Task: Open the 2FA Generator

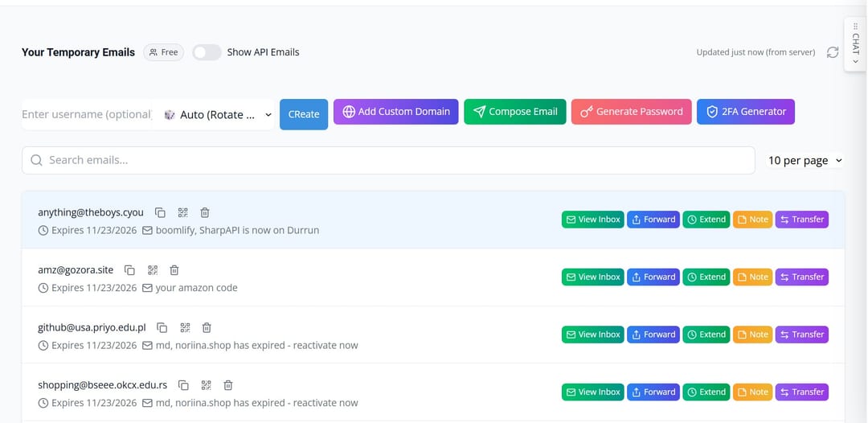Action: (746, 112)
